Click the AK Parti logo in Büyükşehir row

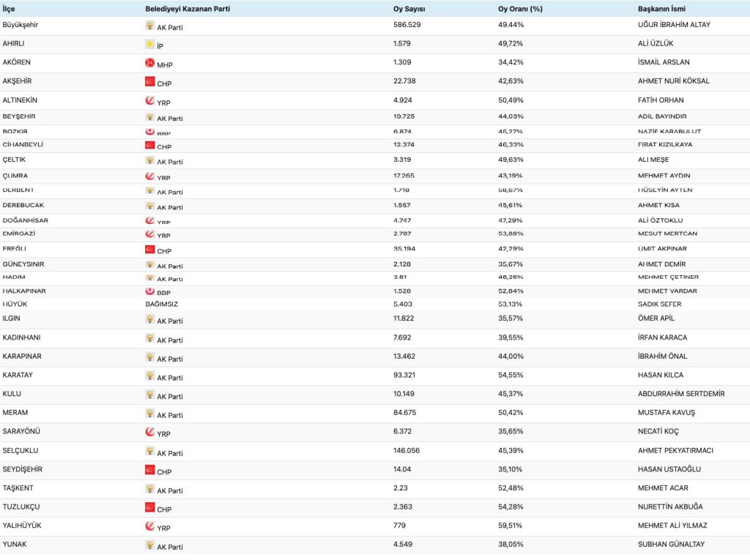coord(150,26)
